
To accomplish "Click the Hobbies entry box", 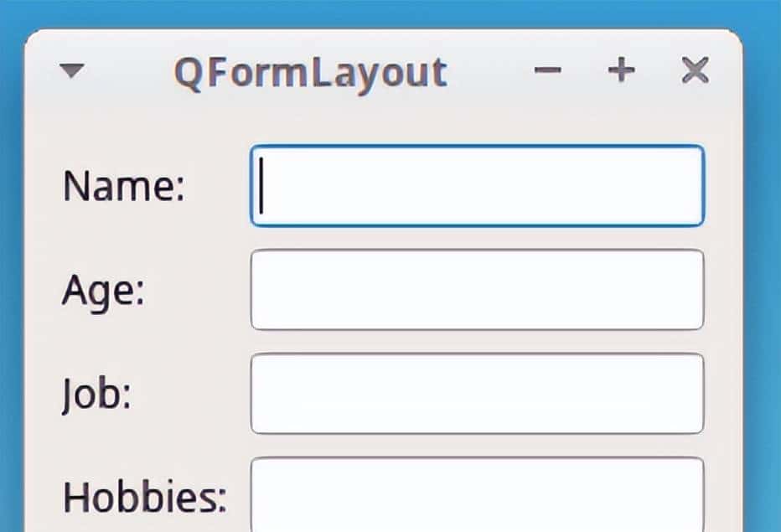I will click(479, 496).
